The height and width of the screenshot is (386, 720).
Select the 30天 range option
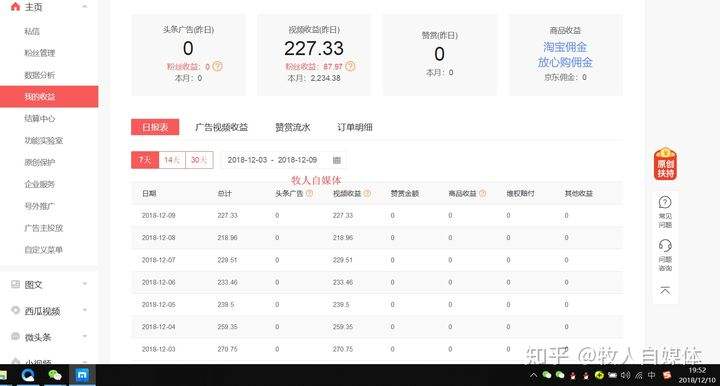click(199, 160)
